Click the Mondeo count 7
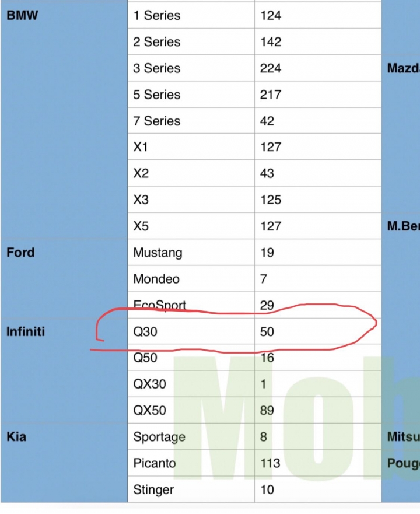This screenshot has width=420, height=514. click(263, 279)
